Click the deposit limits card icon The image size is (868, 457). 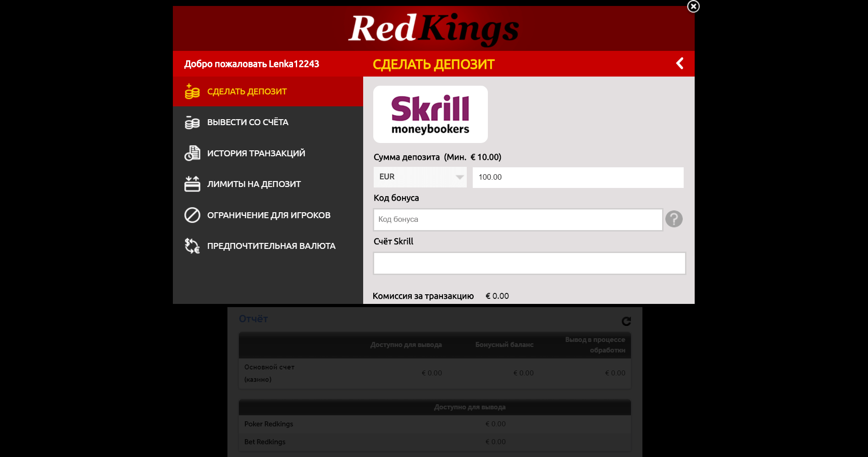point(192,184)
